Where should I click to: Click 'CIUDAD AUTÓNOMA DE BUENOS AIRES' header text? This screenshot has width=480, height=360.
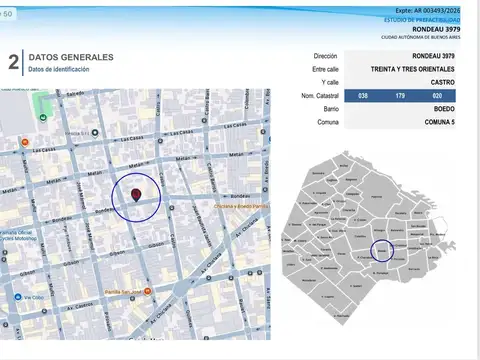point(421,37)
